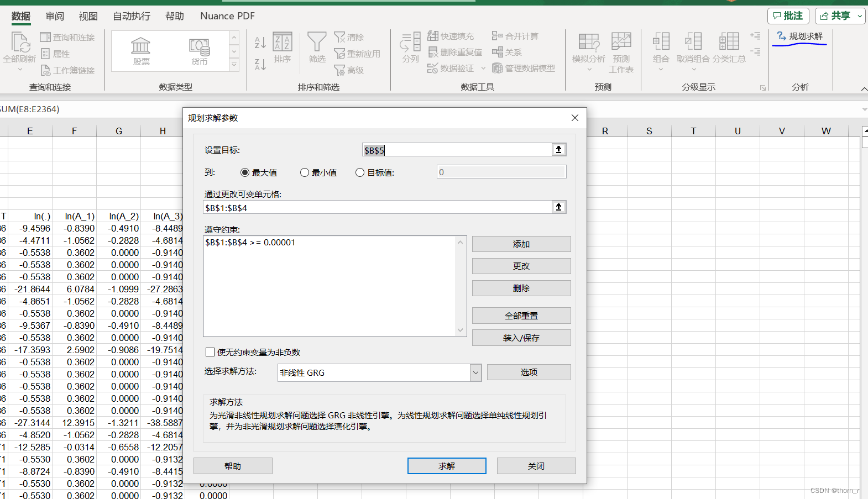Open Solver (规划求解) in ribbon
Image resolution: width=868 pixels, height=499 pixels.
coord(799,36)
